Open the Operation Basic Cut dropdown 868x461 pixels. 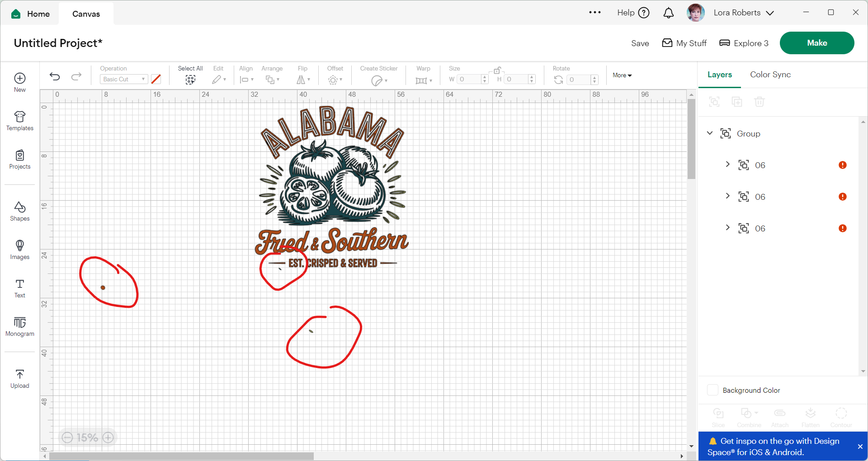(x=123, y=79)
